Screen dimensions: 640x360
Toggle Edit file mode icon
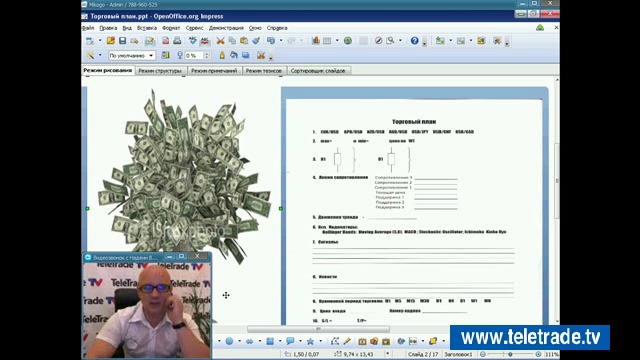tap(150, 41)
